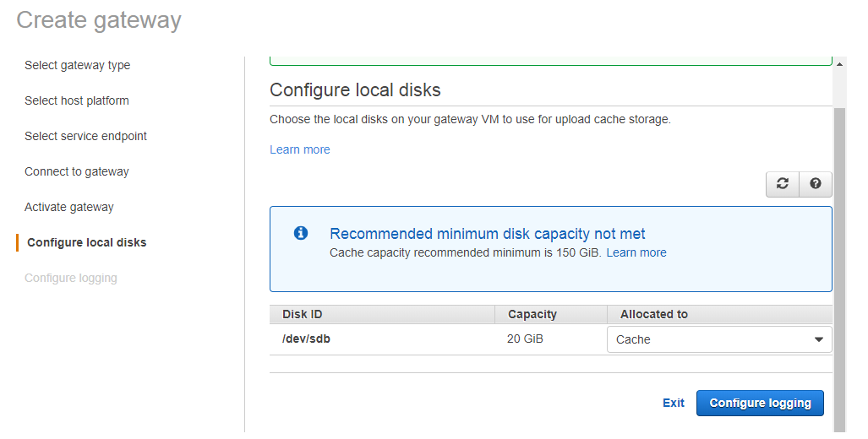Open the Activate gateway step
This screenshot has height=439, width=868.
68,207
